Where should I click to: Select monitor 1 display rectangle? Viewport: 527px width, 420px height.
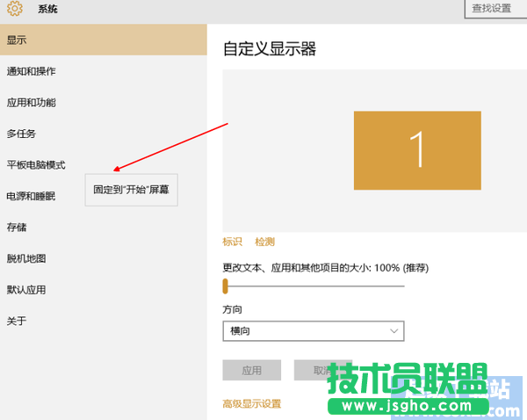(417, 150)
